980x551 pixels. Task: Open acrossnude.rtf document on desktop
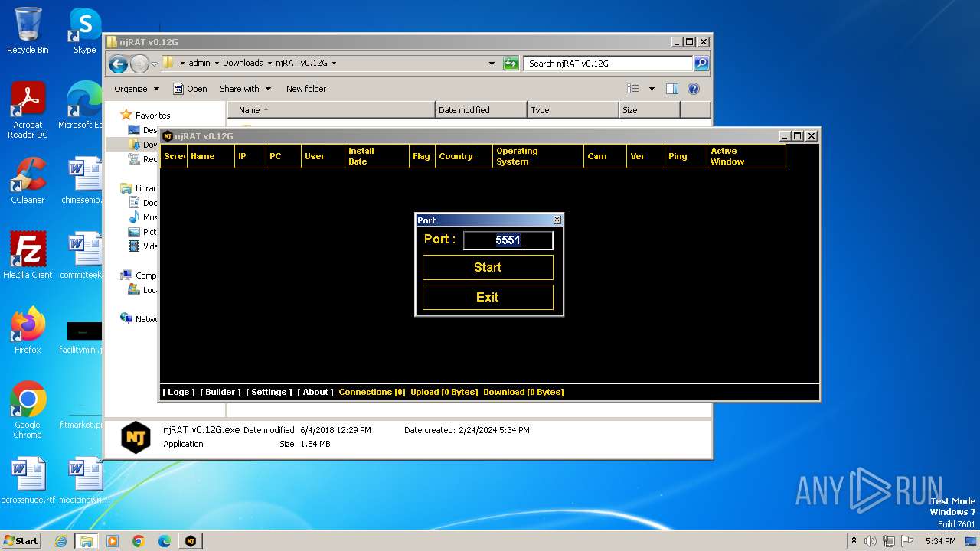click(x=28, y=481)
